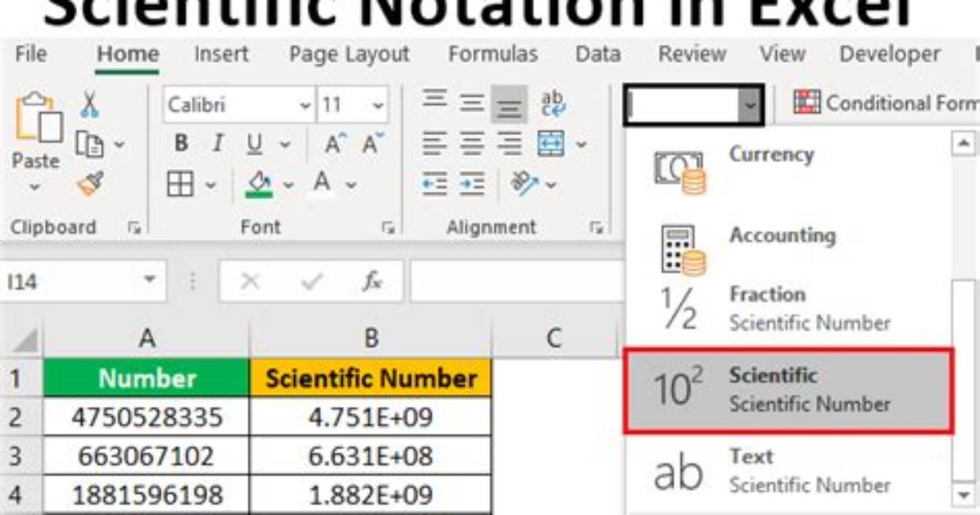Decrease indent icon
This screenshot has height=515, width=980.
pos(434,184)
